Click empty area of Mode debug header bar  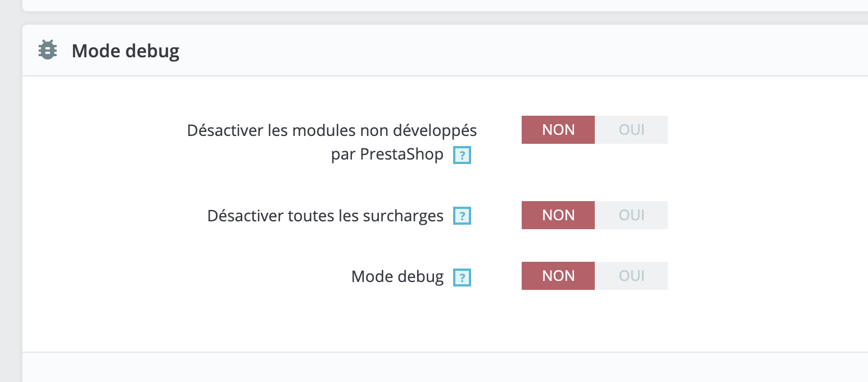point(506,51)
